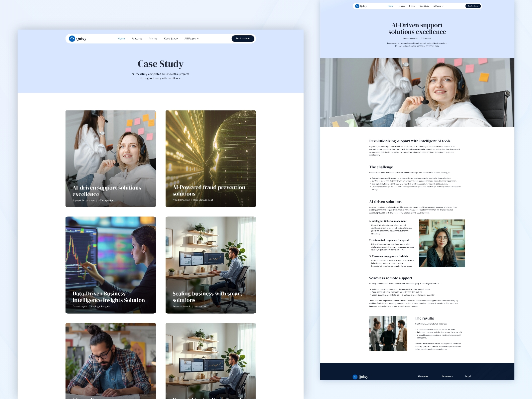Viewport: 532px width, 399px height.
Task: Click the Legal footer link
Action: (468, 376)
